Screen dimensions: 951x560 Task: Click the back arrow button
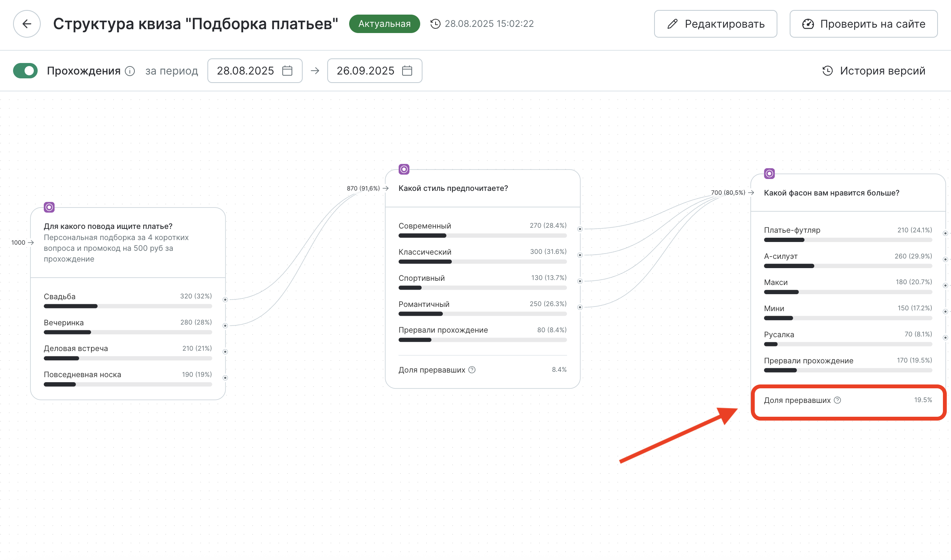tap(27, 24)
